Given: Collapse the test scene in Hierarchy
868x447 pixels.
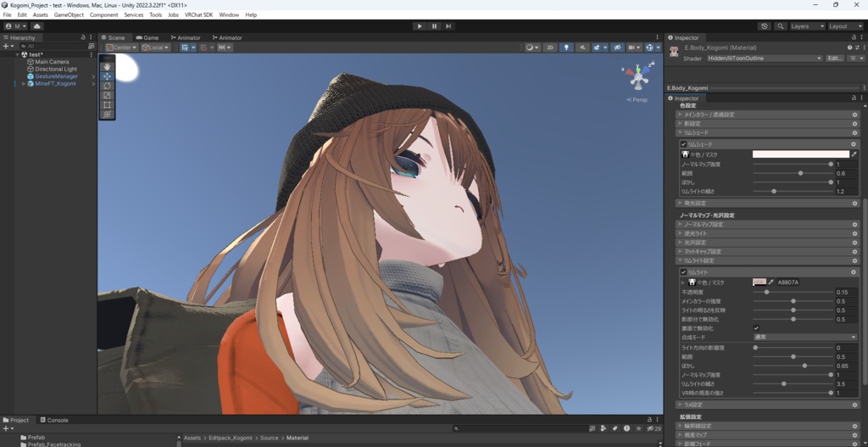Looking at the screenshot, I should tap(18, 54).
